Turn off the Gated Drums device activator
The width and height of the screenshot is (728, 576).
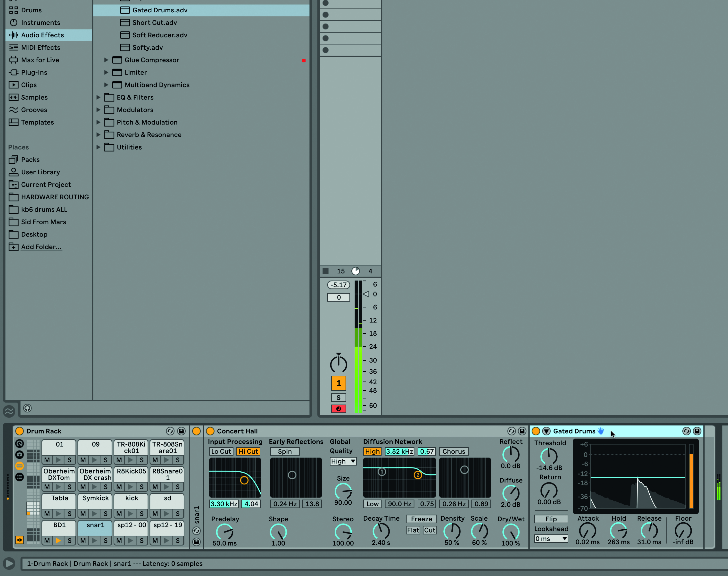pos(536,431)
